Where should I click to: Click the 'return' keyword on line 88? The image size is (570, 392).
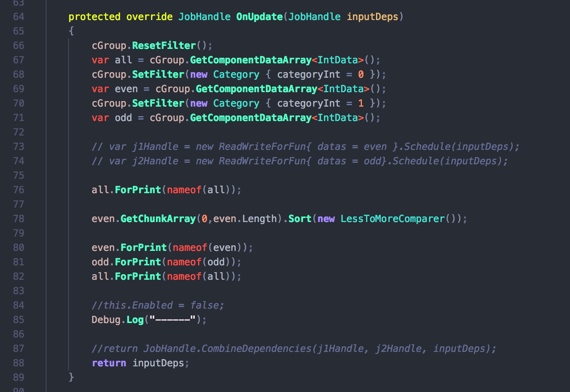(x=109, y=363)
